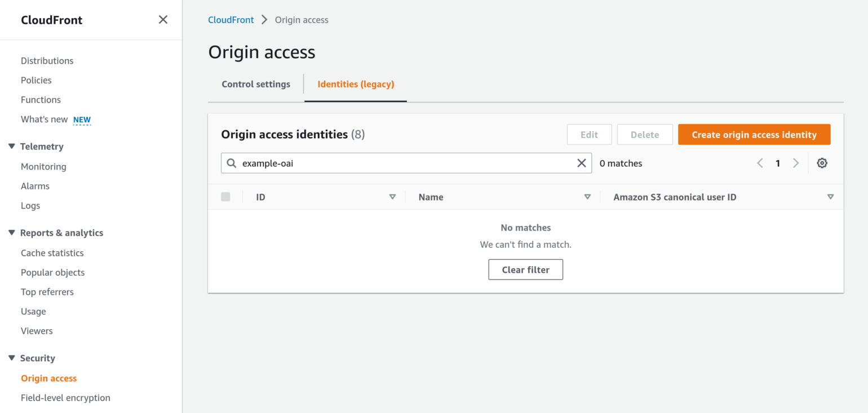The width and height of the screenshot is (868, 413).
Task: Click the example-oai search field
Action: [x=406, y=163]
